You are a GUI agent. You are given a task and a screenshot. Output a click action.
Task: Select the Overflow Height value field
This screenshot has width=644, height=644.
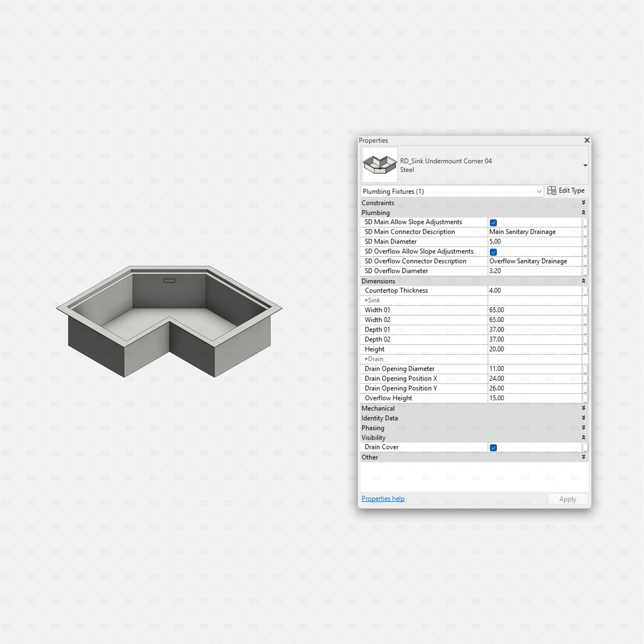[x=533, y=398]
